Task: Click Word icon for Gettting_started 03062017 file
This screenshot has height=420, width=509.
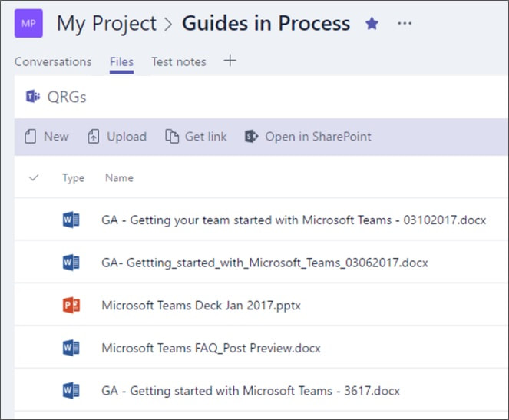Action: coord(71,263)
